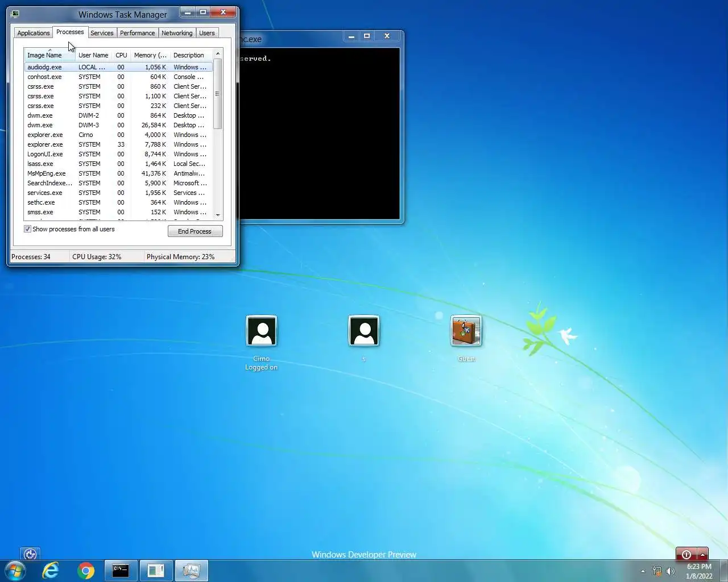The image size is (728, 582).
Task: Expand shutdown options arrow
Action: [703, 554]
